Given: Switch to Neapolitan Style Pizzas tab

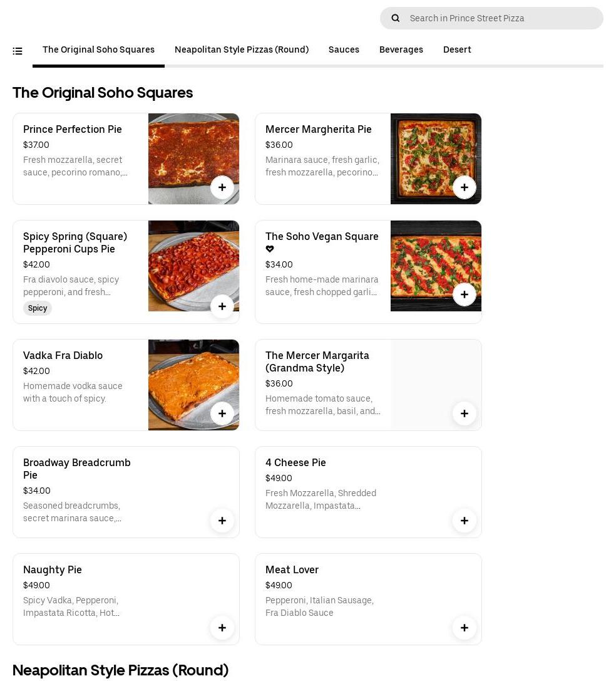Looking at the screenshot, I should coord(242,49).
